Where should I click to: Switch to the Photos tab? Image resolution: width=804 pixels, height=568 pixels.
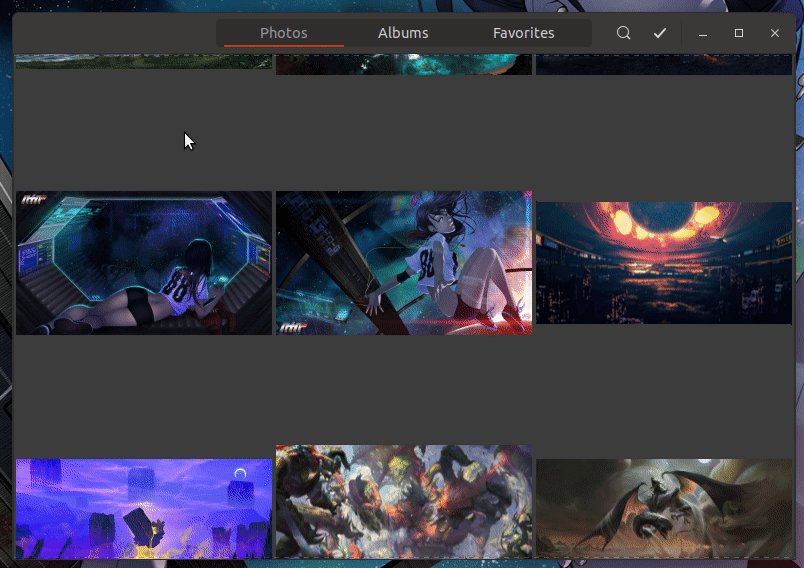coord(284,33)
